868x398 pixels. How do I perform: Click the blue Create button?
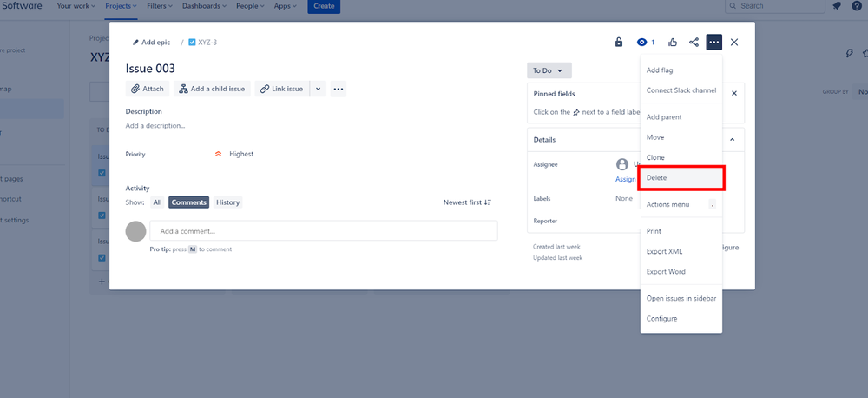click(x=324, y=6)
